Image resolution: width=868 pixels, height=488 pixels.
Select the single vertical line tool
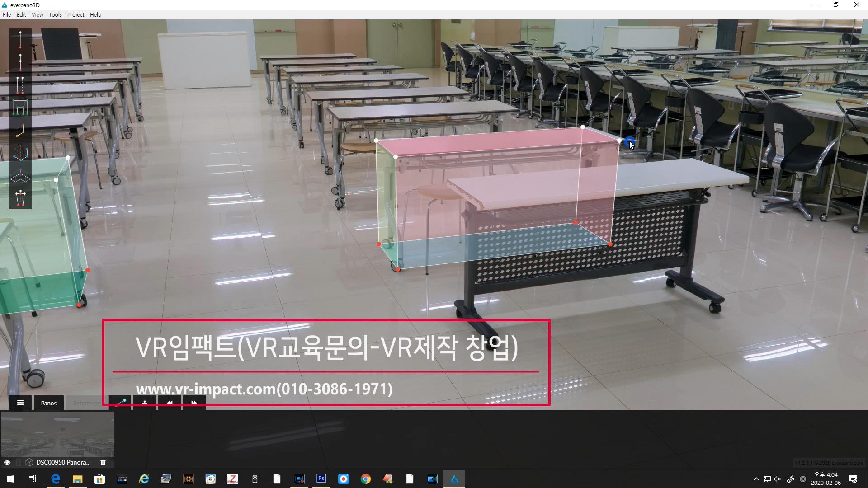20,40
